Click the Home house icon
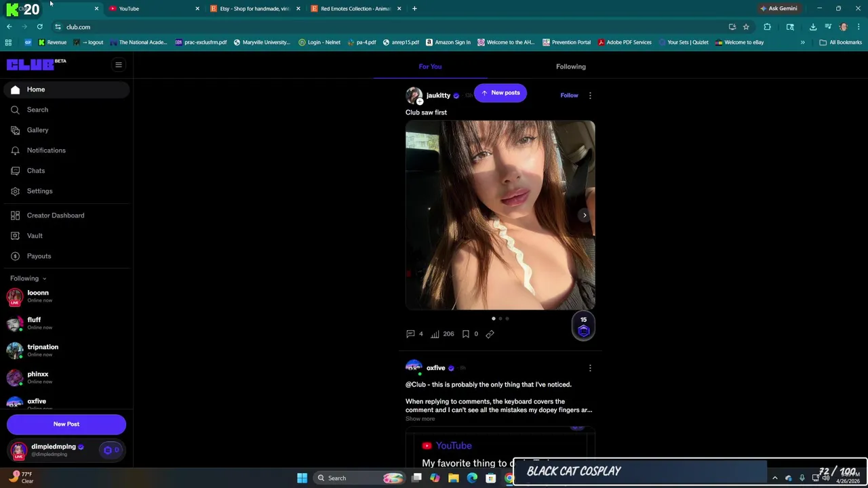Screen dimensions: 868x488 (x=15, y=89)
